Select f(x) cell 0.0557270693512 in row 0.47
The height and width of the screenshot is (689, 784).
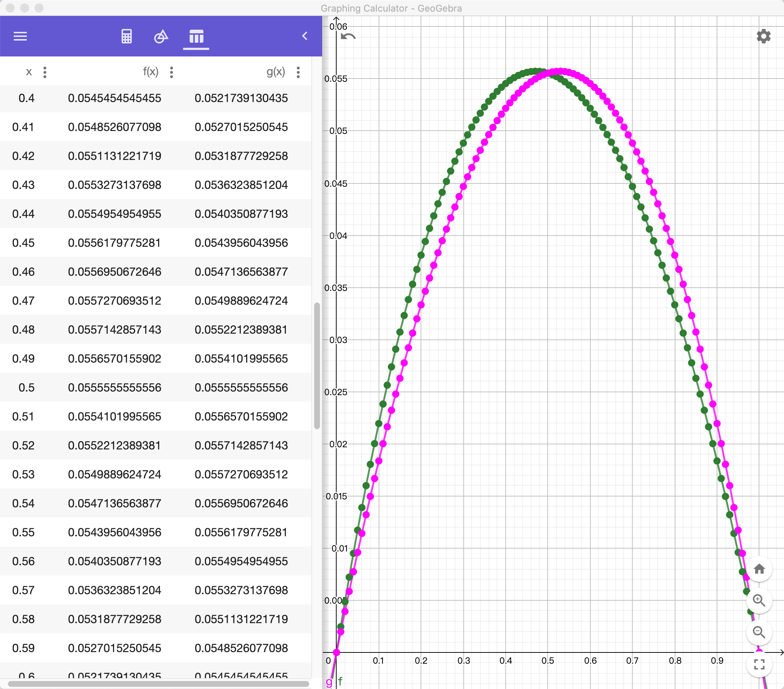coord(115,301)
